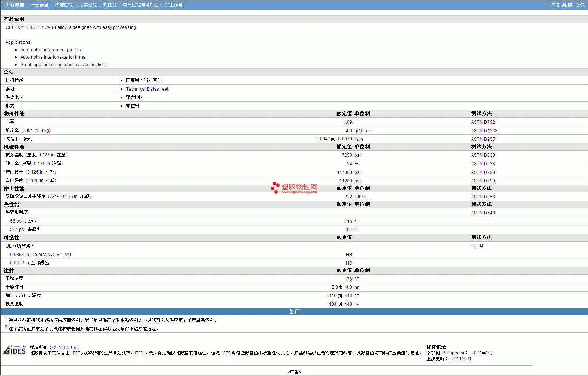Click the <广告> placeholder text

(x=294, y=372)
